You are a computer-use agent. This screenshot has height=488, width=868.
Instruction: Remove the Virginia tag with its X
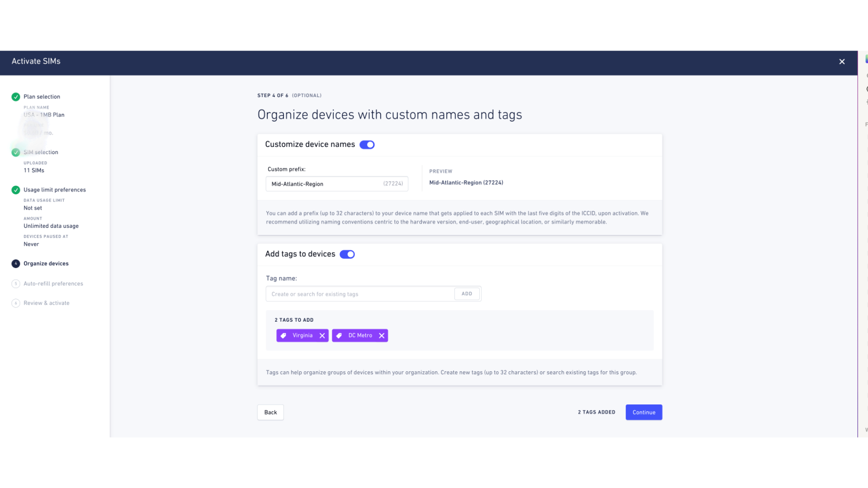point(322,336)
